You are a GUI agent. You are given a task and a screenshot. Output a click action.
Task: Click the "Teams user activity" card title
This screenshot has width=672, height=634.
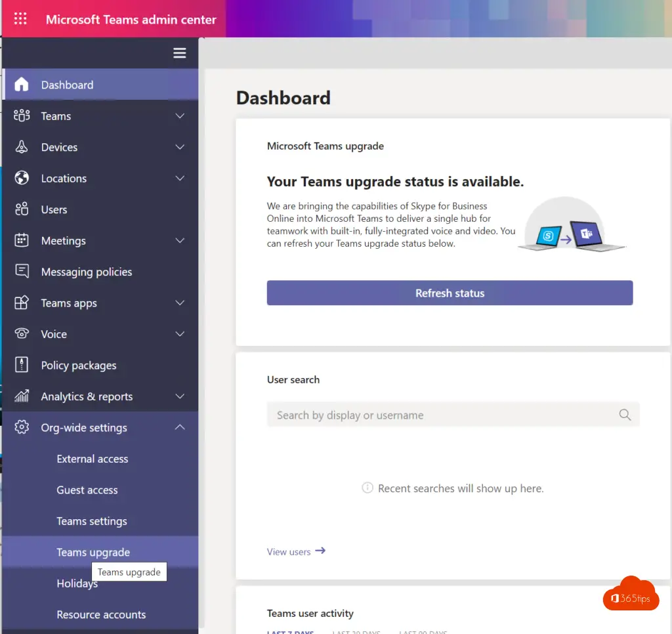click(310, 614)
